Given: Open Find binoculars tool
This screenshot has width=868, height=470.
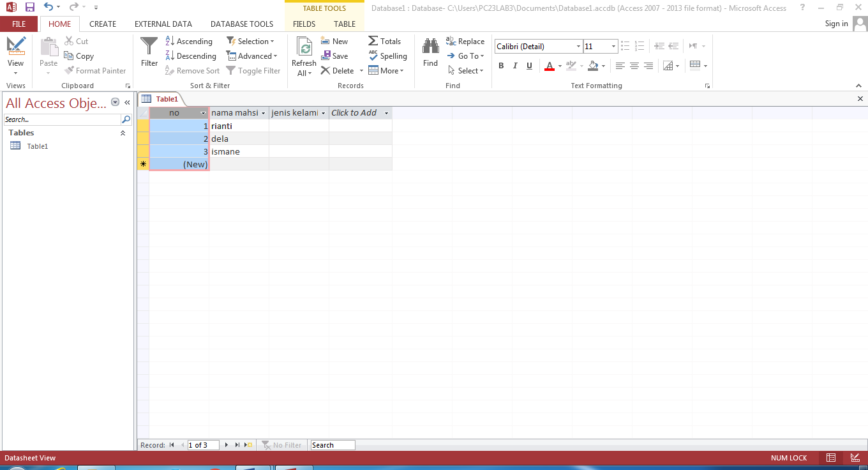Looking at the screenshot, I should tap(431, 46).
